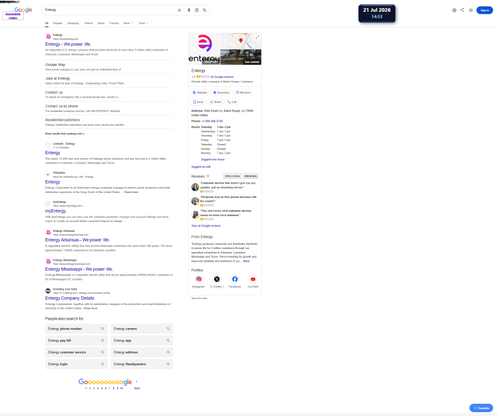Open the More dropdown in search tabs
Viewport: 500px width, 416px height.
[128, 23]
